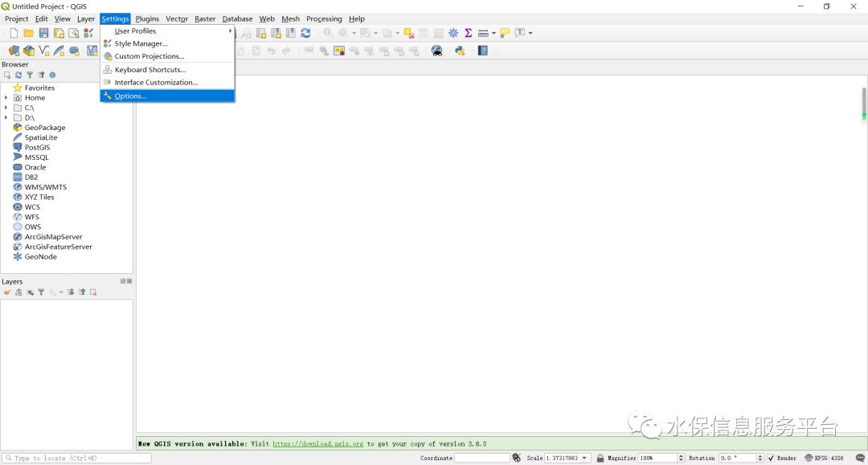Open Keyboard Shortcuts menu entry
The height and width of the screenshot is (465, 868).
click(x=167, y=70)
